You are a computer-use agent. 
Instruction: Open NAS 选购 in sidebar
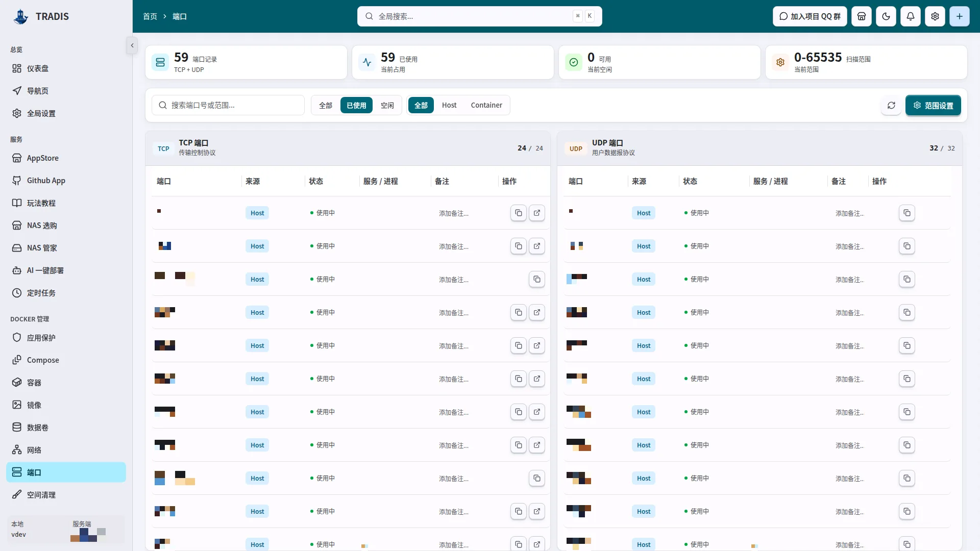point(66,226)
